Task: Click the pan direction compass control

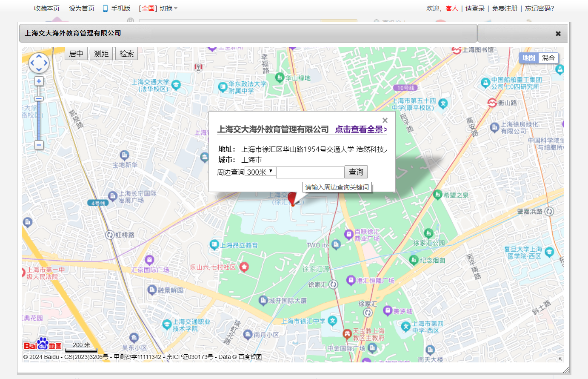Action: (x=39, y=63)
